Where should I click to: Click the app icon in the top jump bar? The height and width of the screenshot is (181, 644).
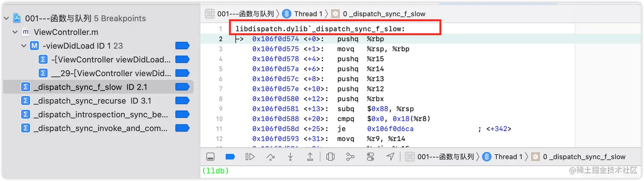(x=210, y=14)
